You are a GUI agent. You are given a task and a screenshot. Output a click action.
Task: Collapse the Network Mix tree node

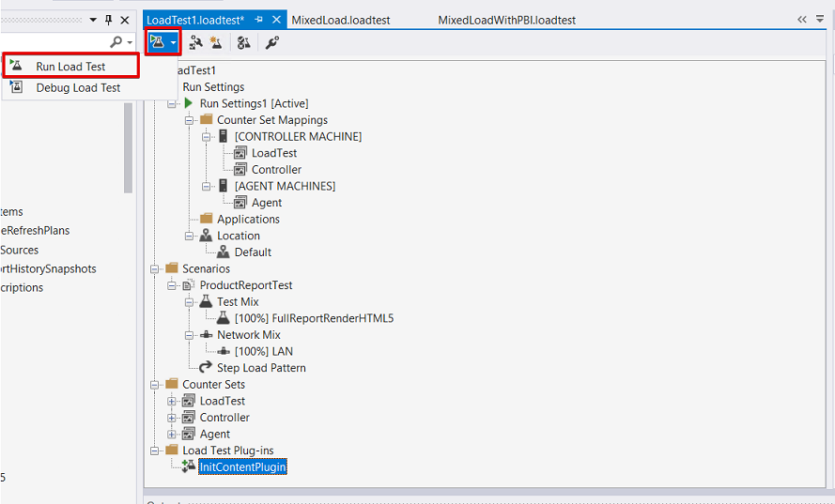[189, 335]
